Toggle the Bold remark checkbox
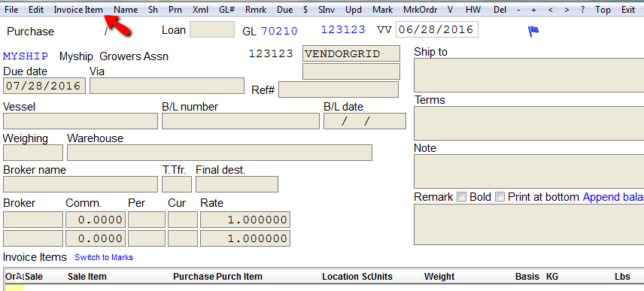Screen dimensions: 644x291 point(462,197)
